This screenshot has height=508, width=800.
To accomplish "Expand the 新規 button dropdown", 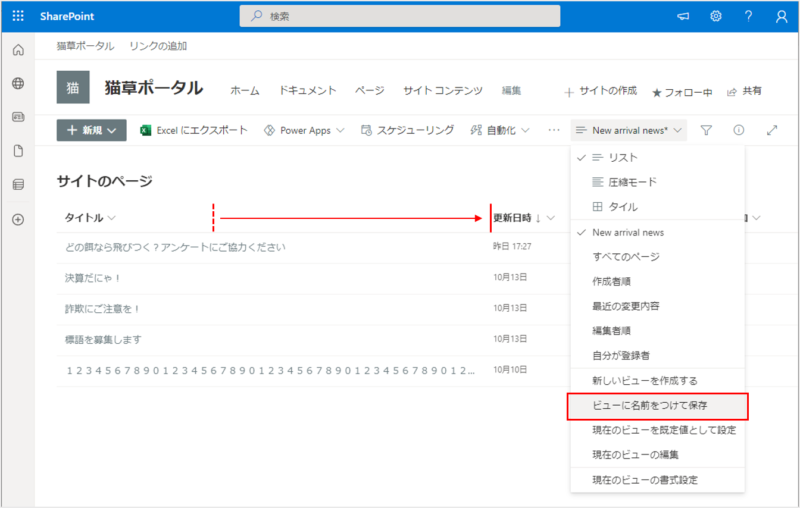I will (x=95, y=130).
